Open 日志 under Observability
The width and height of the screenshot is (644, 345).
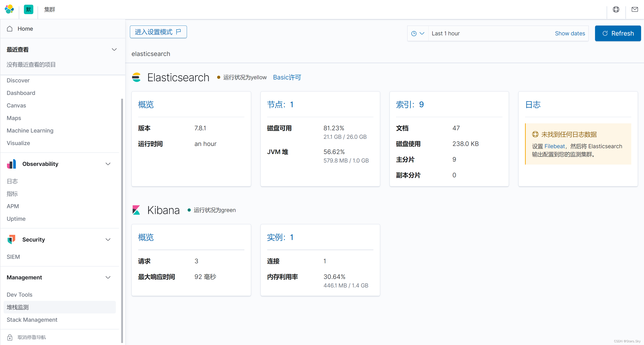point(12,181)
